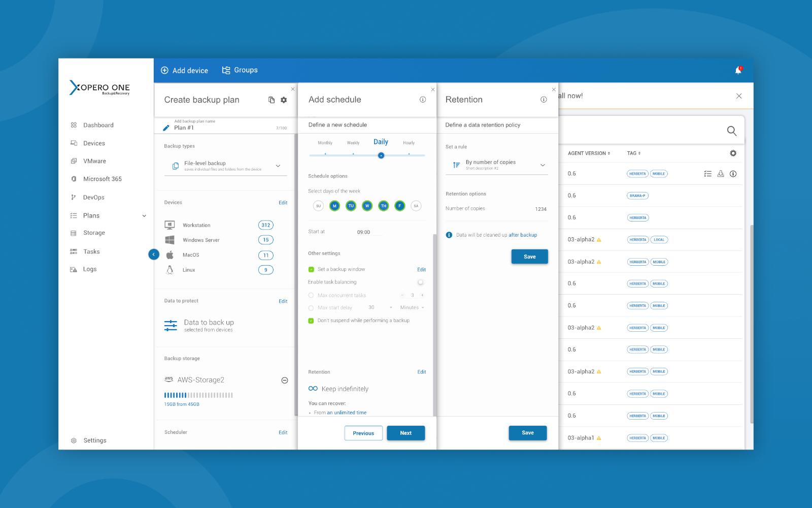Click the info icon in Add schedule header
Image resolution: width=812 pixels, height=508 pixels.
point(422,100)
